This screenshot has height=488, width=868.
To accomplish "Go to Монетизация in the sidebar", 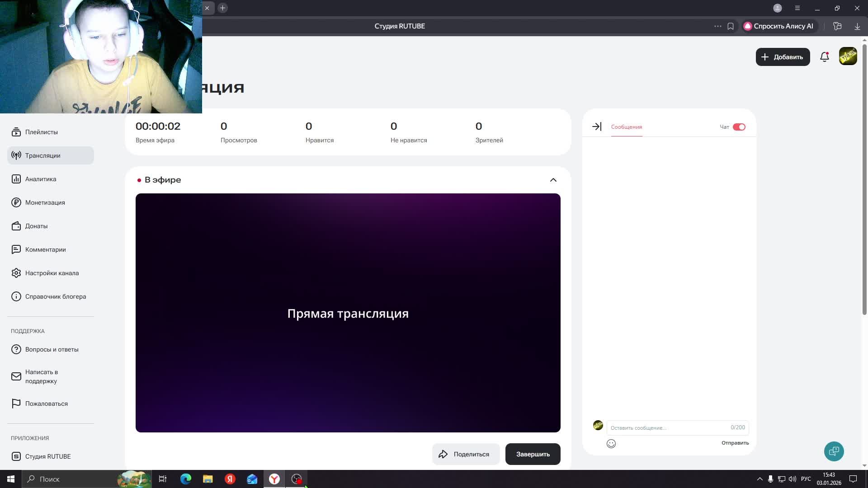I will [45, 202].
